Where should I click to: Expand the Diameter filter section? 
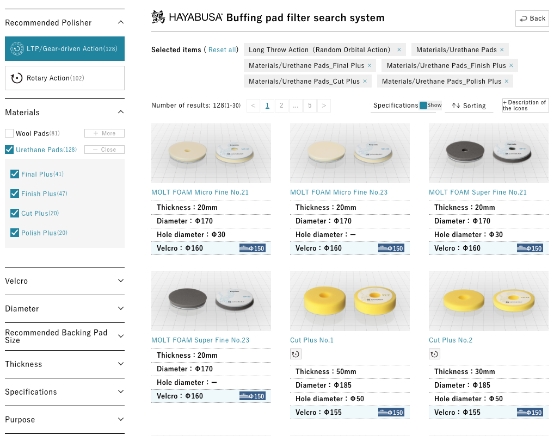[x=65, y=308]
